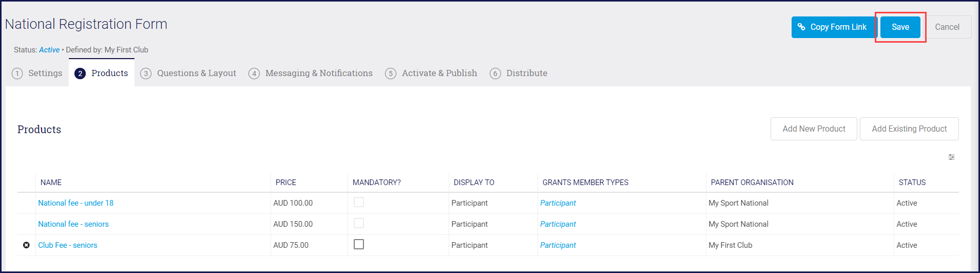Viewport: 980px width, 273px height.
Task: Save the registration form
Action: pos(900,27)
